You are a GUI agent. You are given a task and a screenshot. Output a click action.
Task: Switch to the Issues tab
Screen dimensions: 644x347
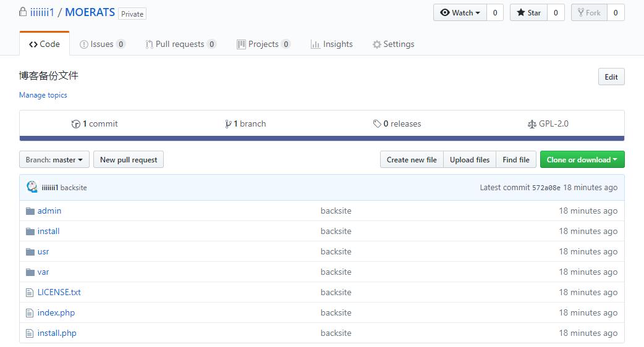102,44
